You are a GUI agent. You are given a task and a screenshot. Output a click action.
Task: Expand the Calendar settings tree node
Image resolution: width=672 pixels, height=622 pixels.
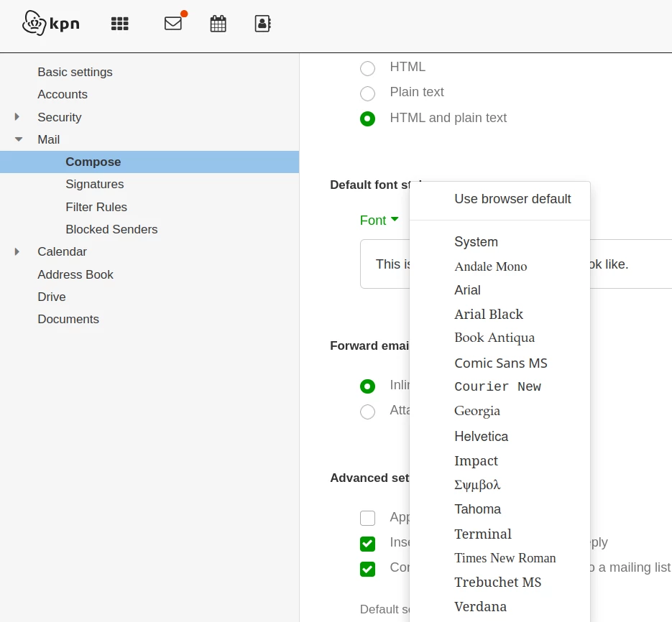coord(17,251)
